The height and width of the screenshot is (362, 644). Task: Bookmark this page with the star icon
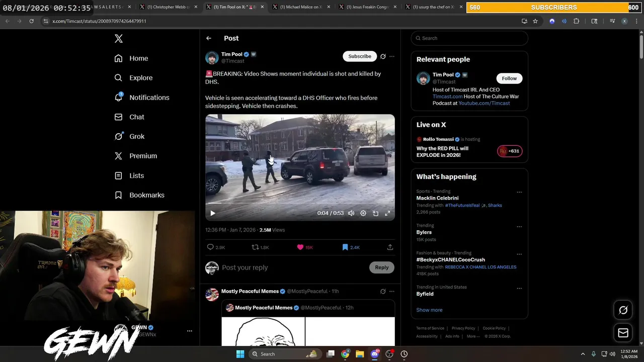pyautogui.click(x=535, y=21)
